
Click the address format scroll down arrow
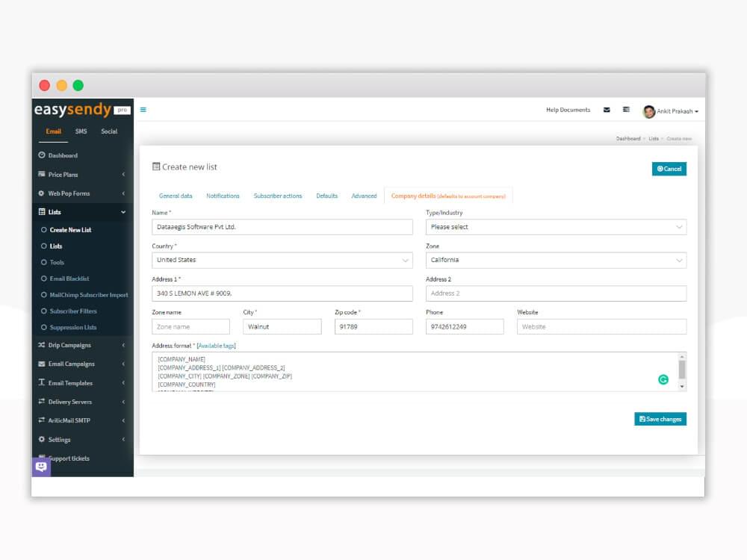(682, 387)
